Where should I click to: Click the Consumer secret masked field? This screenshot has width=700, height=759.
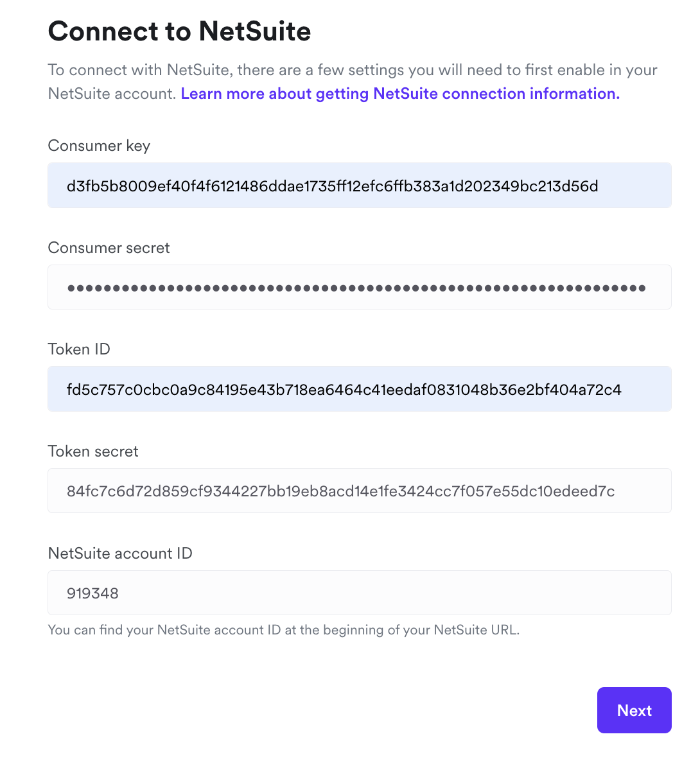tap(359, 287)
